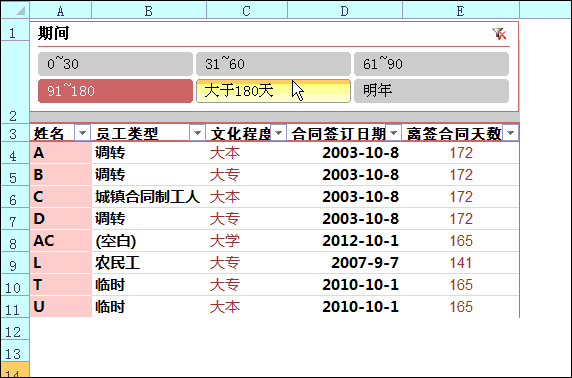Click the 141 days cell
572x378 pixels.
[x=461, y=263]
